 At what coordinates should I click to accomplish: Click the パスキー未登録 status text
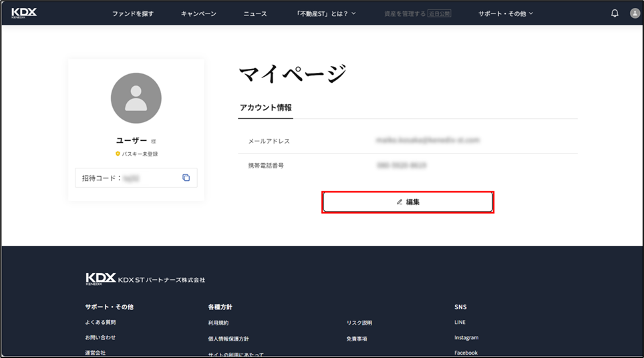click(140, 154)
